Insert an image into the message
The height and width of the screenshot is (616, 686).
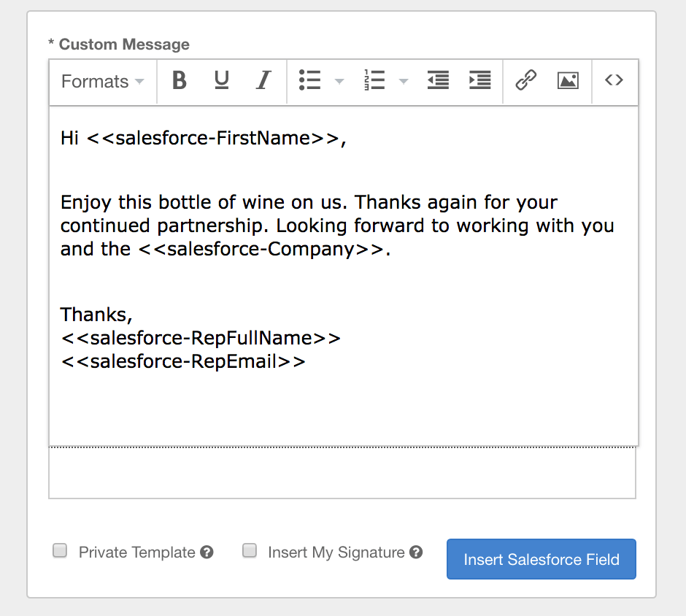(x=568, y=80)
